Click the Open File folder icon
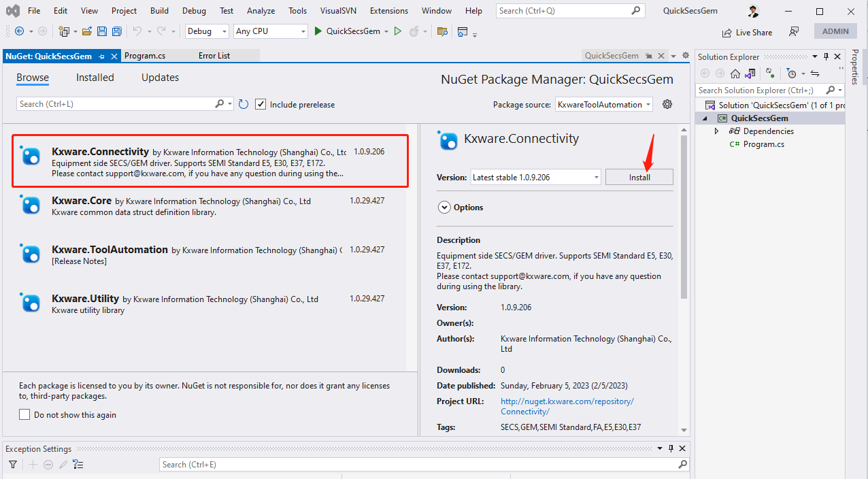Viewport: 868px width, 479px height. coord(87,31)
